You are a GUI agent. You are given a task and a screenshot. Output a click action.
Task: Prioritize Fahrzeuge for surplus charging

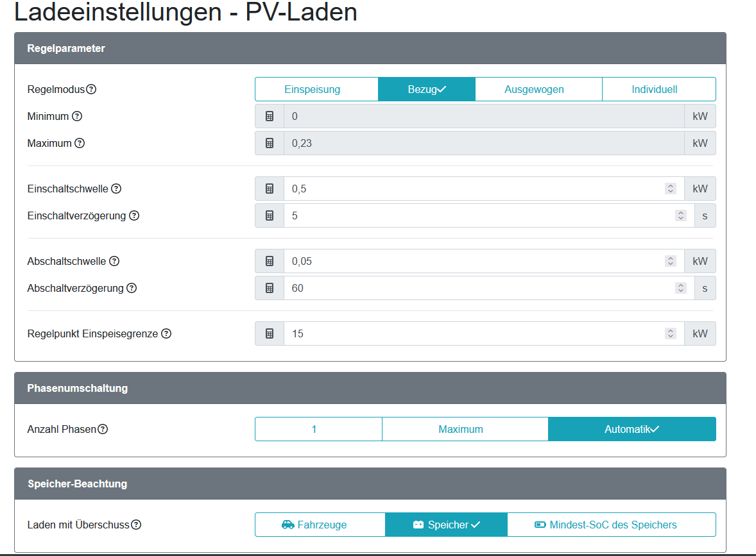pyautogui.click(x=320, y=525)
